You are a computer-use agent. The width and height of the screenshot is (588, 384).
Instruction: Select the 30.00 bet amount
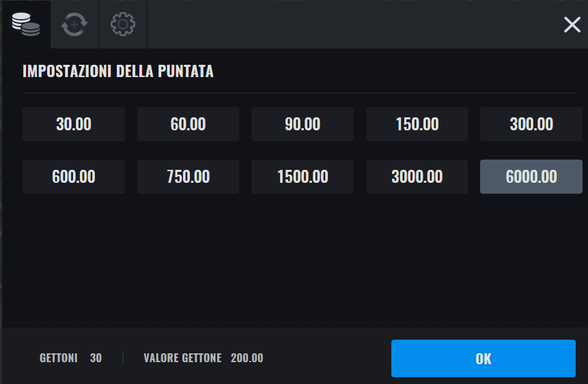tap(74, 124)
